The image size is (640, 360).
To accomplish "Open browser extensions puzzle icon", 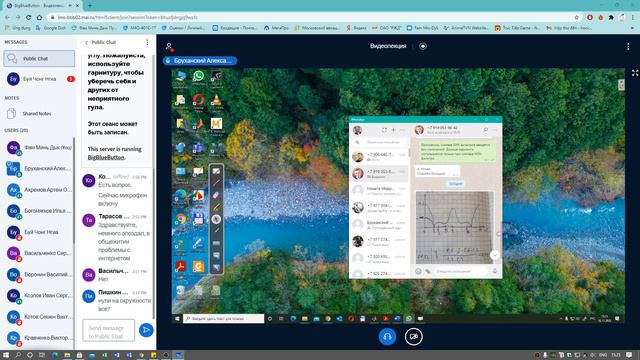I will (611, 17).
